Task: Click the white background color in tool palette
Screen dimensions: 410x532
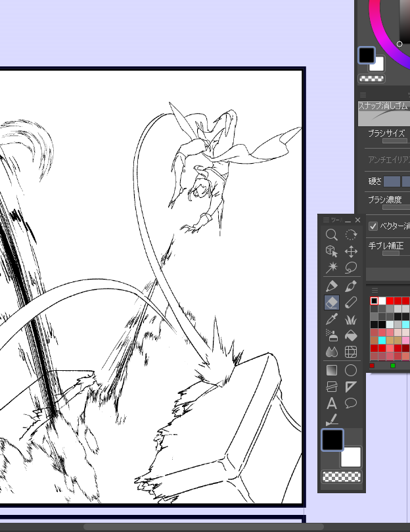Action: [x=351, y=457]
